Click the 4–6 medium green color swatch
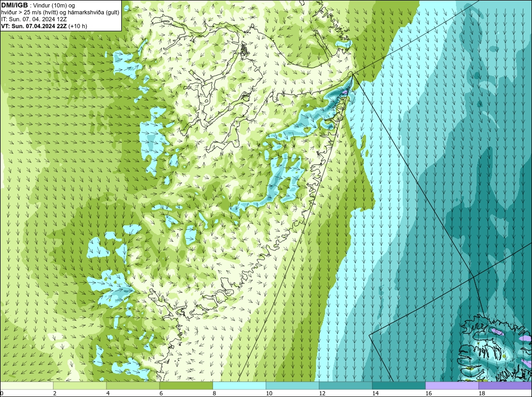Screen dimensions: 532x397 pyautogui.click(x=133, y=386)
